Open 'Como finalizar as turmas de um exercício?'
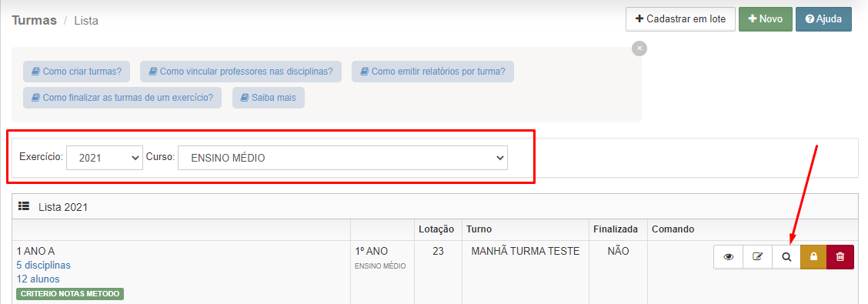The height and width of the screenshot is (304, 868). (122, 98)
